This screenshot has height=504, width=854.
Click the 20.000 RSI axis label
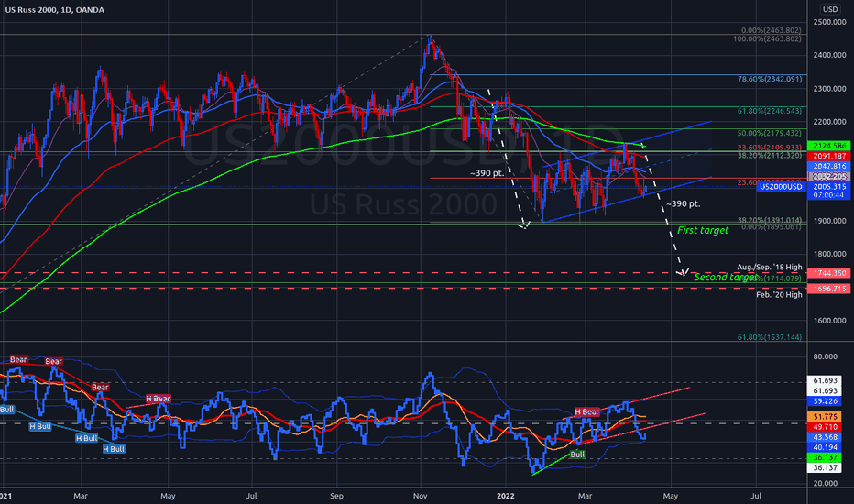825,483
